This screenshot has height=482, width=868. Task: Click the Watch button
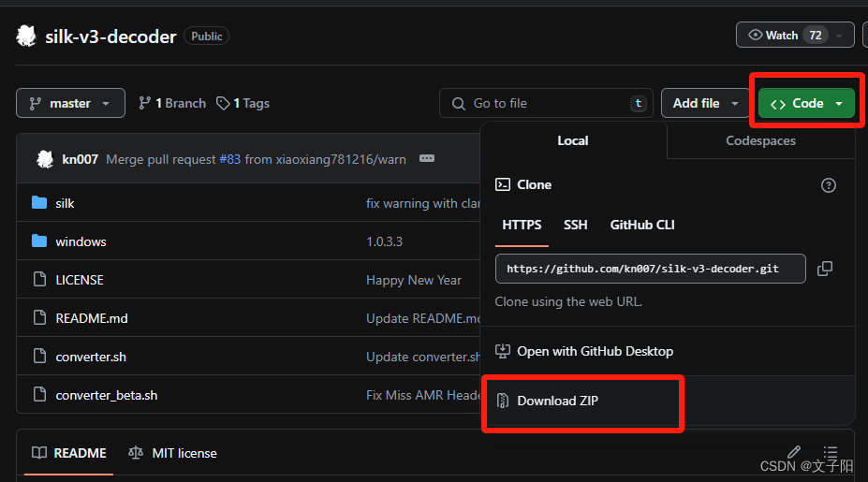[782, 36]
